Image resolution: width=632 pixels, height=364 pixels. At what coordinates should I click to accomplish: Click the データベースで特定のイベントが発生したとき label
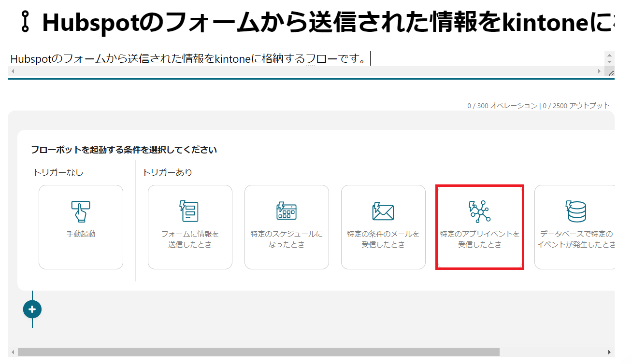tap(576, 239)
